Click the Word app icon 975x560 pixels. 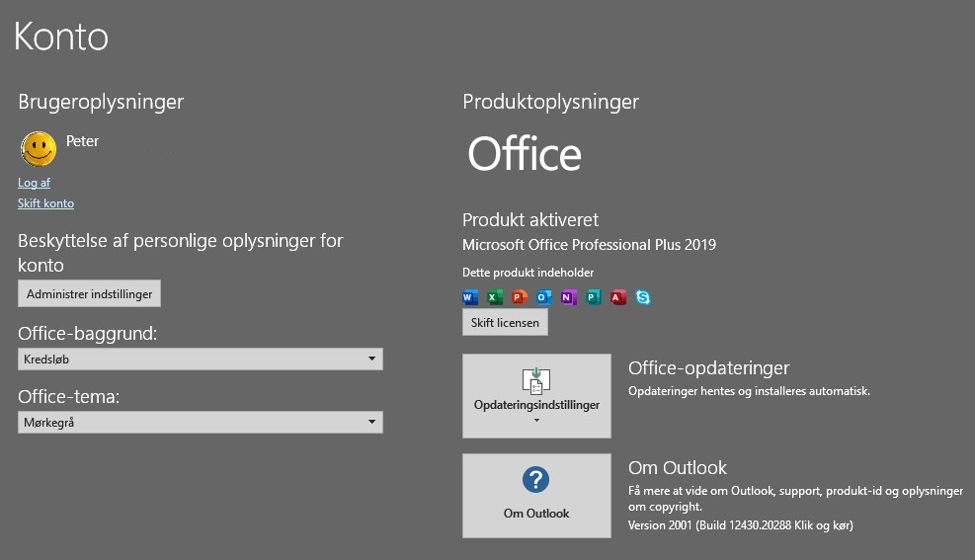470,297
